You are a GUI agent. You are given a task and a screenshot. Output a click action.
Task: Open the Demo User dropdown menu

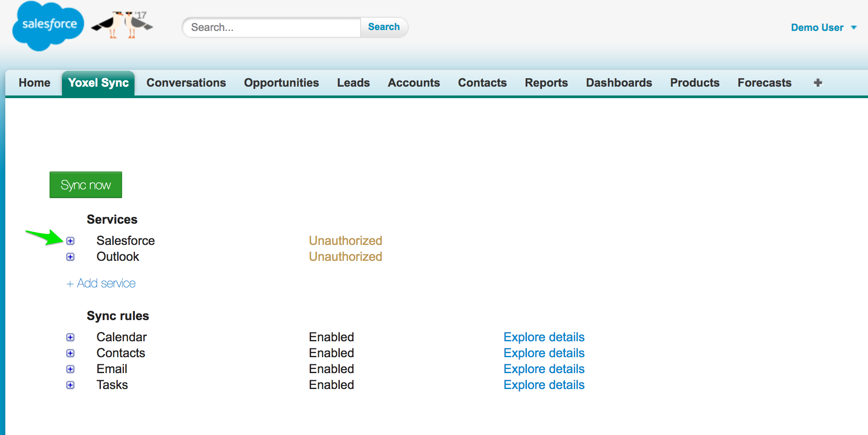point(823,27)
